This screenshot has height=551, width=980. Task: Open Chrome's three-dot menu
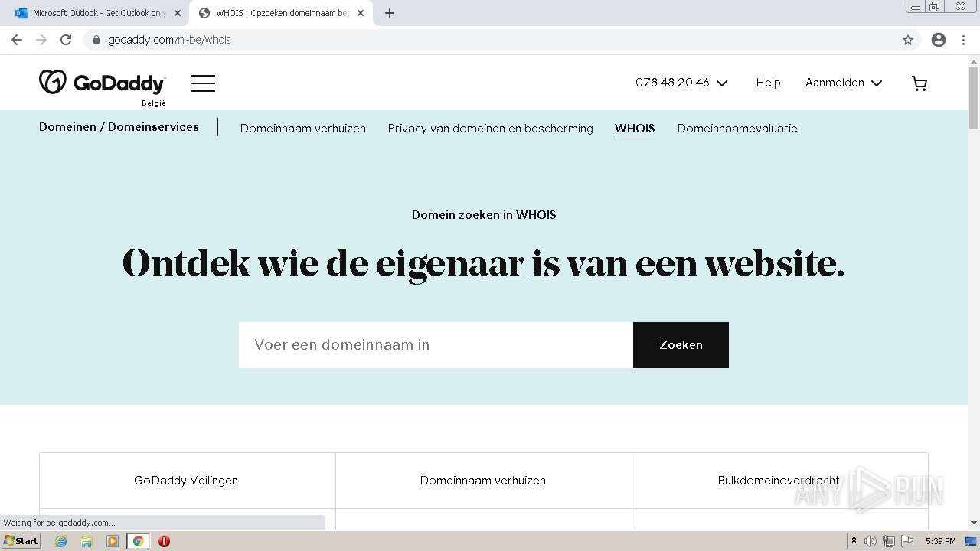coord(963,40)
